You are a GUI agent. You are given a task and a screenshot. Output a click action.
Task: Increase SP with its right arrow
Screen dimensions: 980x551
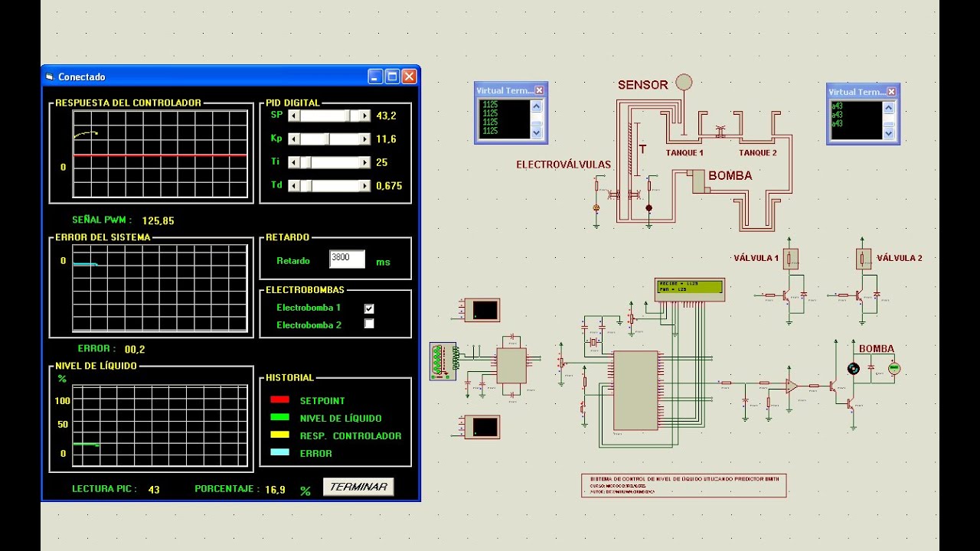(365, 116)
